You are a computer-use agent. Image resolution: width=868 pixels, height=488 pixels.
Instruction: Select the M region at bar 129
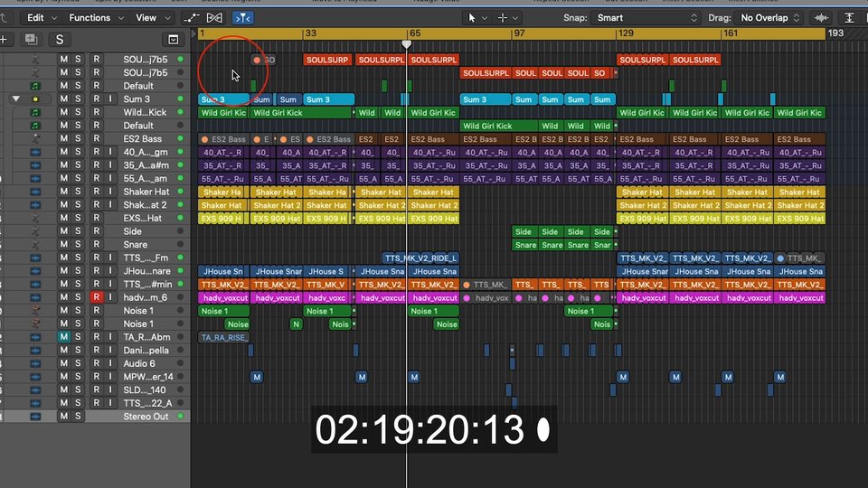(623, 377)
